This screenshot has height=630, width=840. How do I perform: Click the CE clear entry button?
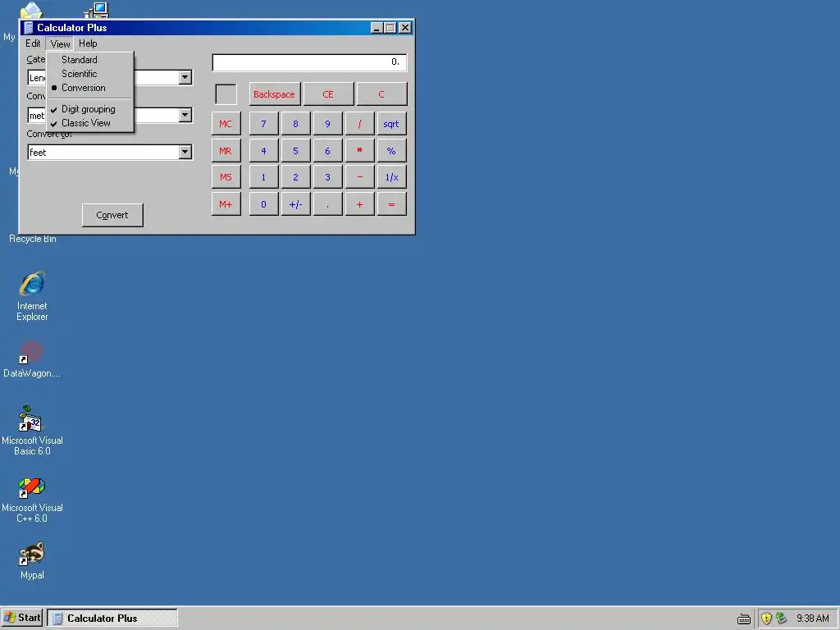pos(328,94)
